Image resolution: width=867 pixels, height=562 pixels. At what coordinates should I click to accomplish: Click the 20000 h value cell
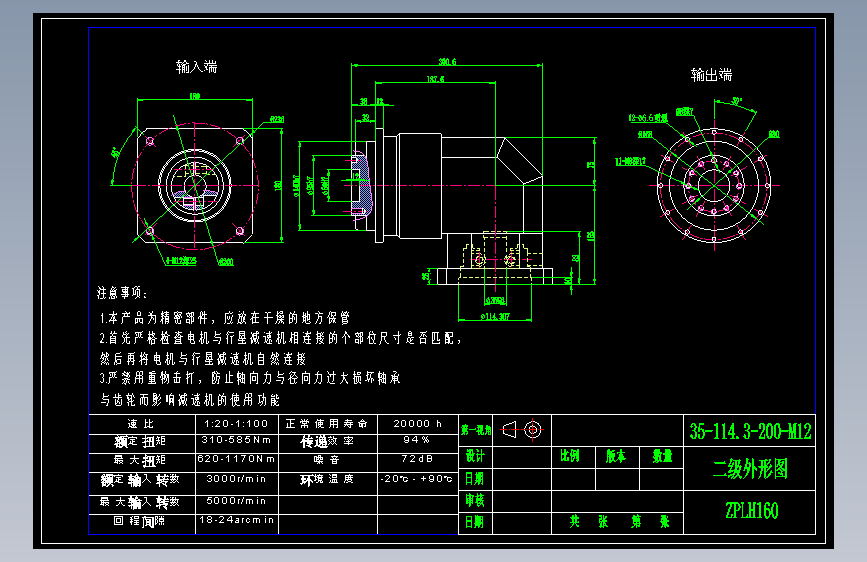(417, 424)
